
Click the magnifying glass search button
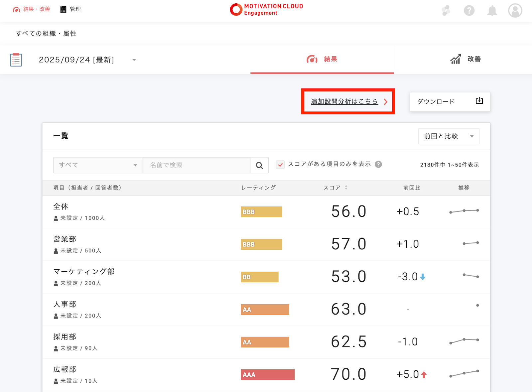259,165
